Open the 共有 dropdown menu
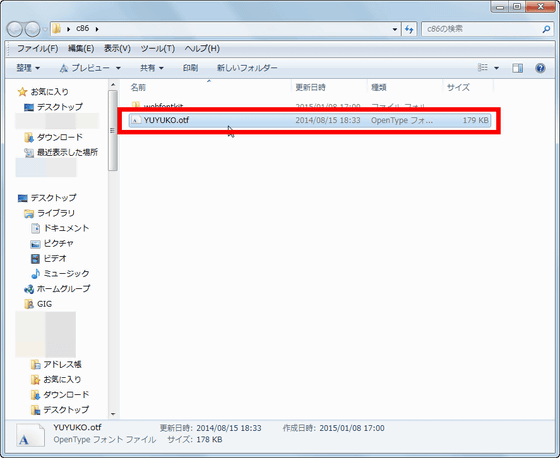The image size is (560, 458). coord(151,68)
